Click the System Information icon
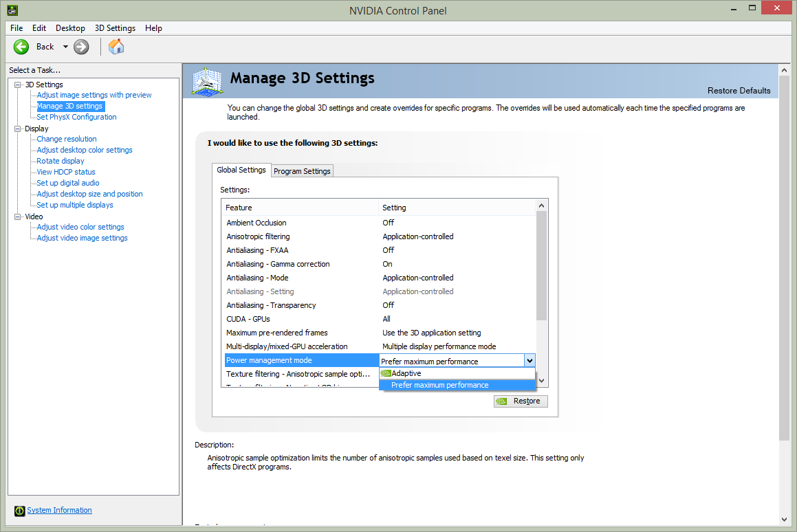The width and height of the screenshot is (797, 532). pos(19,511)
